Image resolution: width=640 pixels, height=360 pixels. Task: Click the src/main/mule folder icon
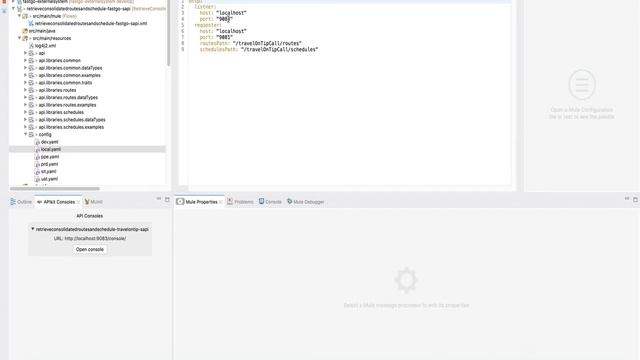point(25,16)
